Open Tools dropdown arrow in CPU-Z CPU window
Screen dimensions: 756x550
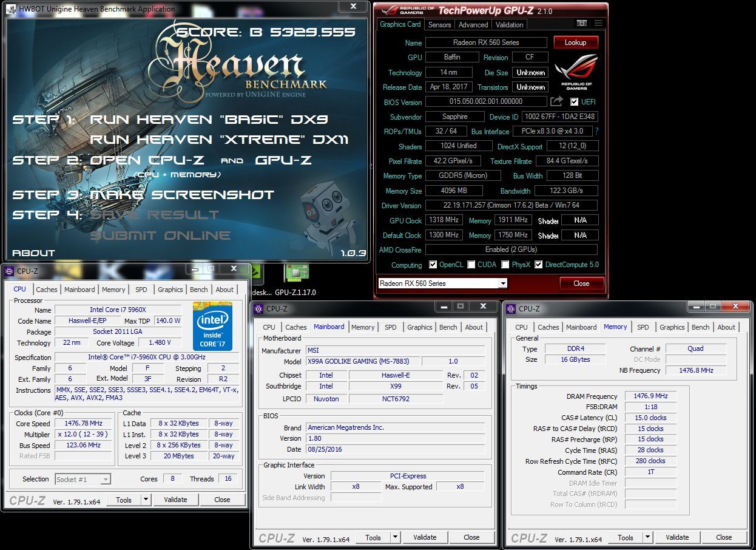[x=146, y=500]
